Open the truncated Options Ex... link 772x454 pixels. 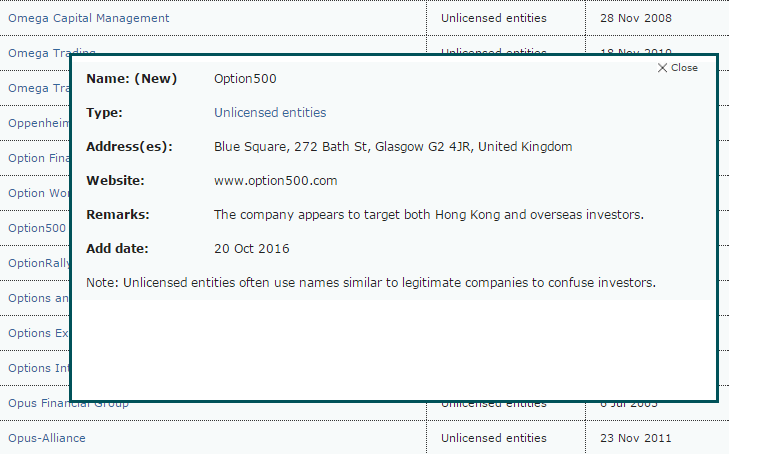pos(36,333)
